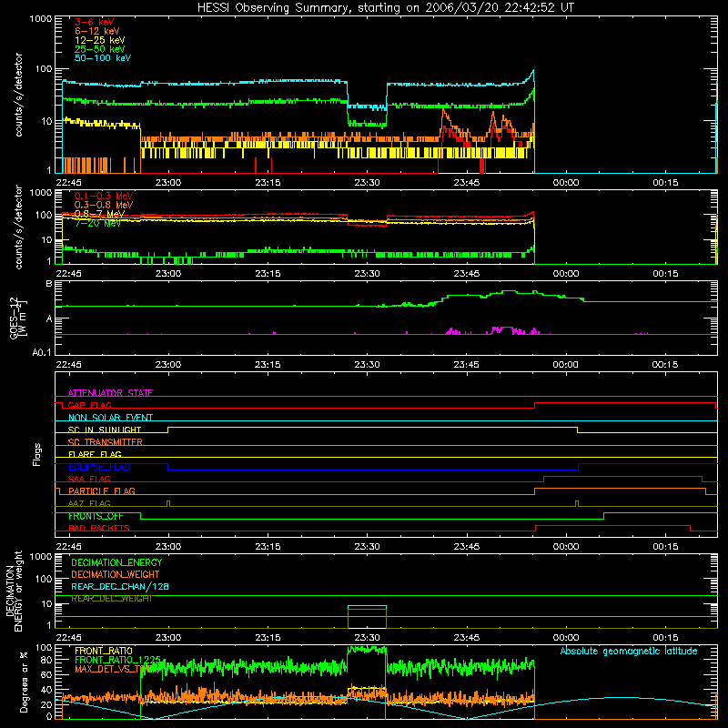
Task: Select the SC_IN_SUNLIGHT flag label
Action: click(105, 430)
